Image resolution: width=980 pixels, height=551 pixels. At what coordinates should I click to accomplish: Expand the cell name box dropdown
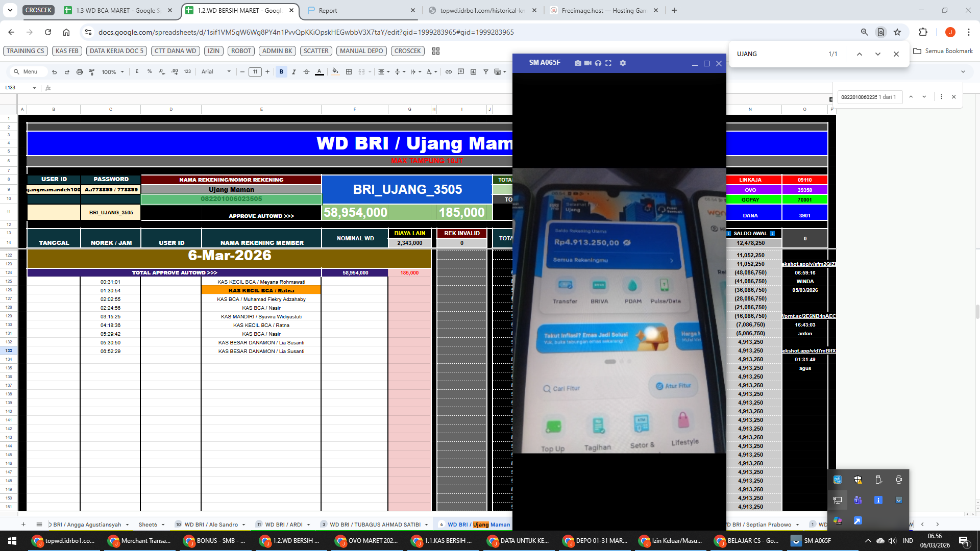pos(35,88)
